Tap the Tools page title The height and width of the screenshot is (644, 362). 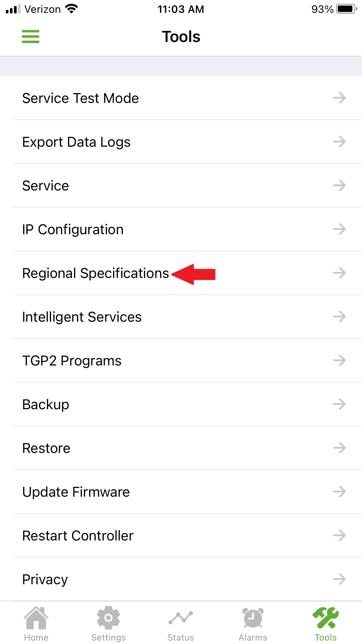tap(181, 37)
